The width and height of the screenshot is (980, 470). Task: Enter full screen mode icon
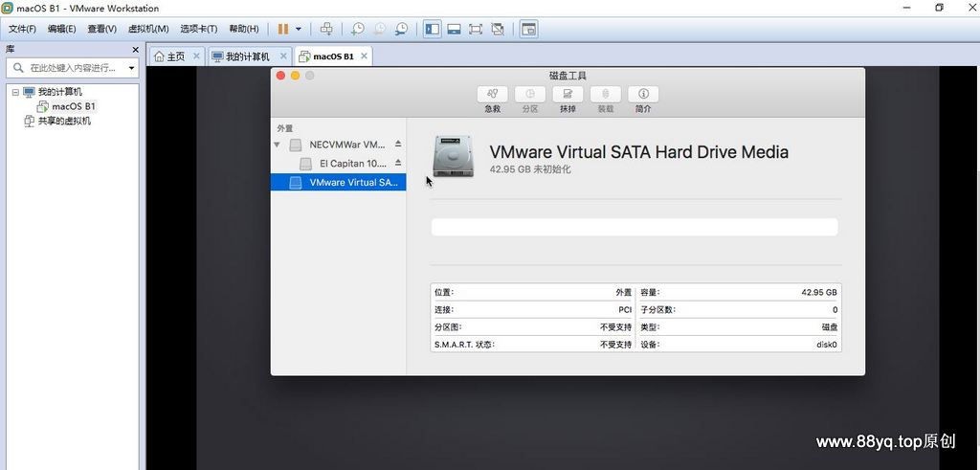[476, 29]
